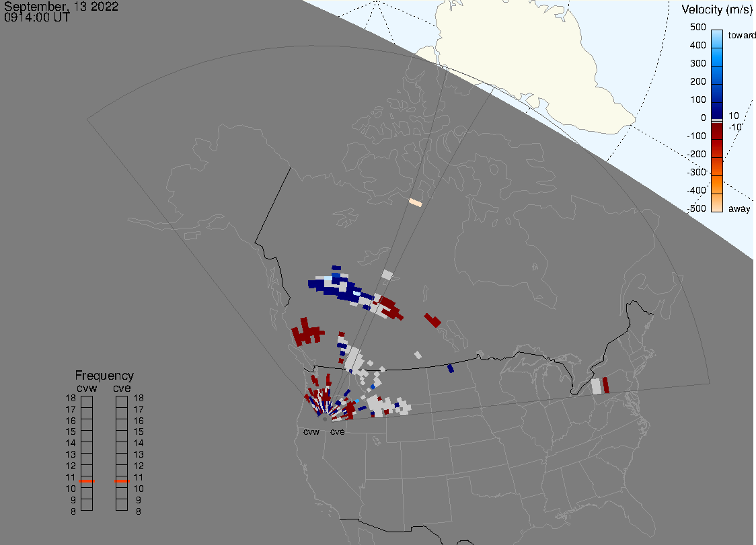Click the 'cvw' radar site label on map
Viewport: 756px width, 545px height.
point(311,431)
